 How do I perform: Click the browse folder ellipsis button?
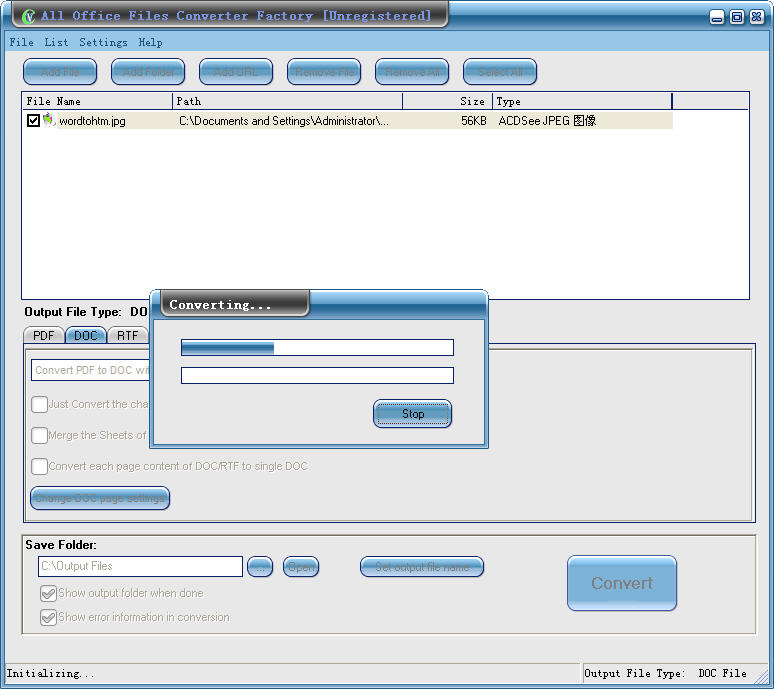(x=260, y=567)
